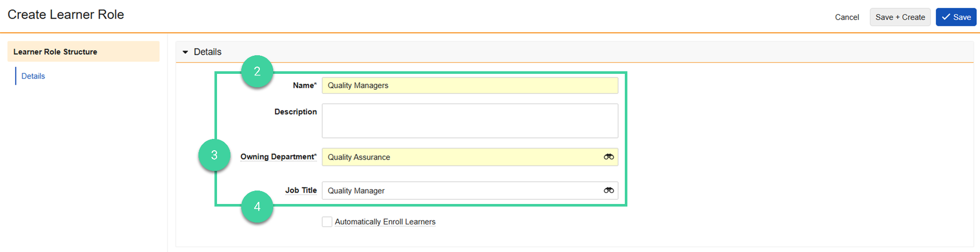Viewport: 980px width, 252px height.
Task: Click the green step 3 badge
Action: pos(214,155)
